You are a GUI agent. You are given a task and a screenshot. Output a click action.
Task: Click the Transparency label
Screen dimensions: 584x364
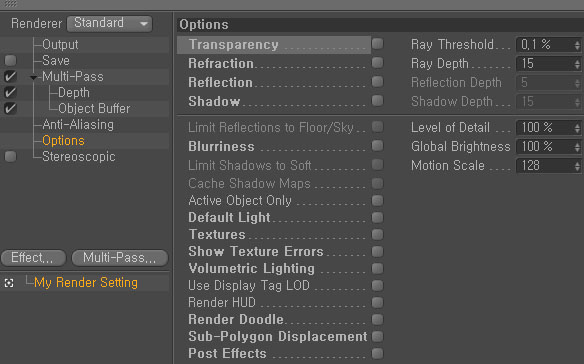(234, 45)
